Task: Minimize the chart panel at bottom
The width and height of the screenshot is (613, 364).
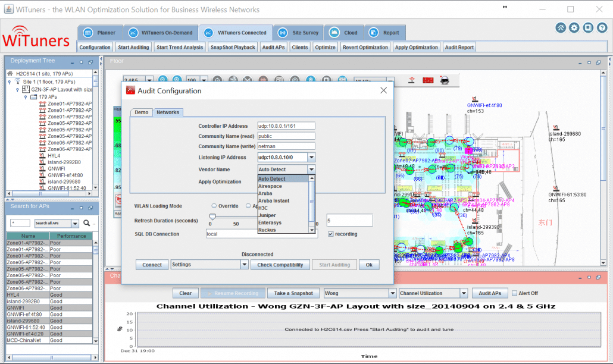Action: [580, 278]
